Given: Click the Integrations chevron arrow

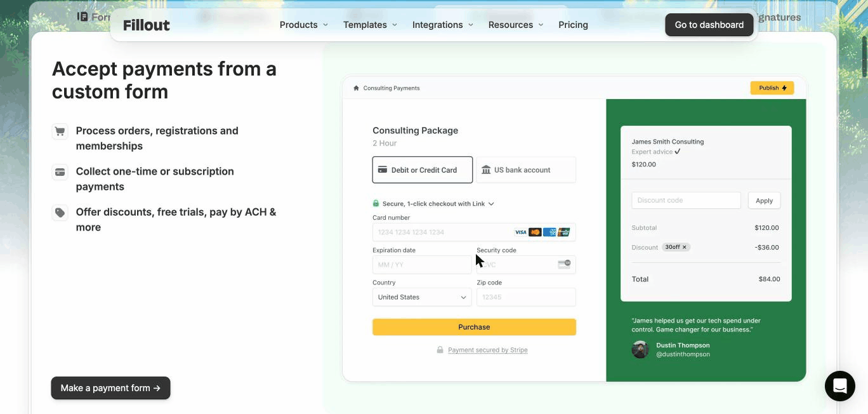Looking at the screenshot, I should [x=471, y=25].
